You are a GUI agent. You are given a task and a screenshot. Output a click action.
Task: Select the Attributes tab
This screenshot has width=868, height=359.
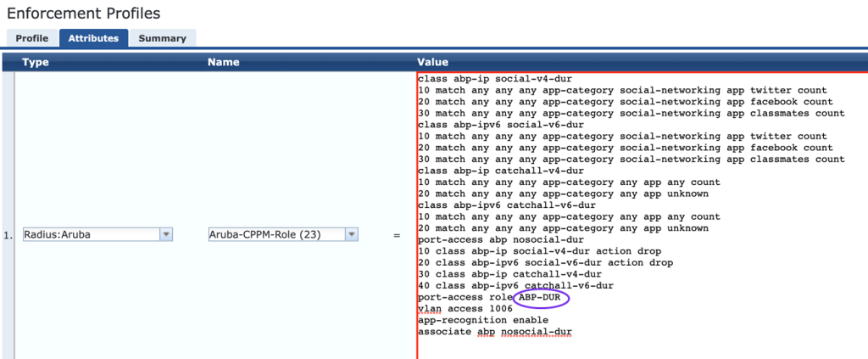click(93, 38)
